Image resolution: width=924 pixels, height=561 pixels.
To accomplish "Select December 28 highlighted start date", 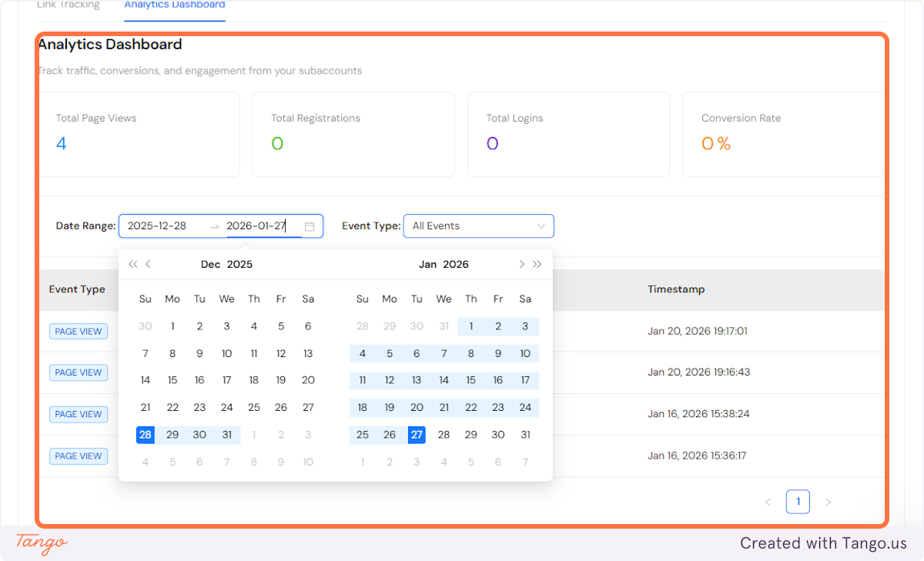I will [146, 435].
